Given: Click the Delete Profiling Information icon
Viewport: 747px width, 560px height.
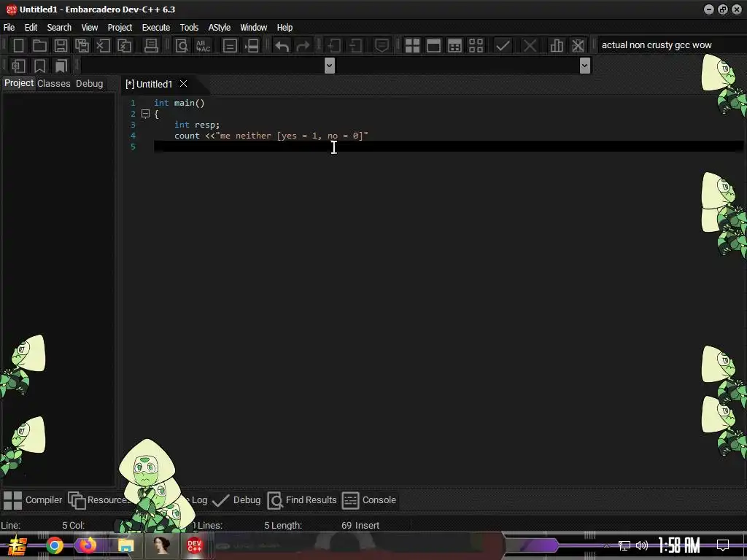Looking at the screenshot, I should 578,46.
